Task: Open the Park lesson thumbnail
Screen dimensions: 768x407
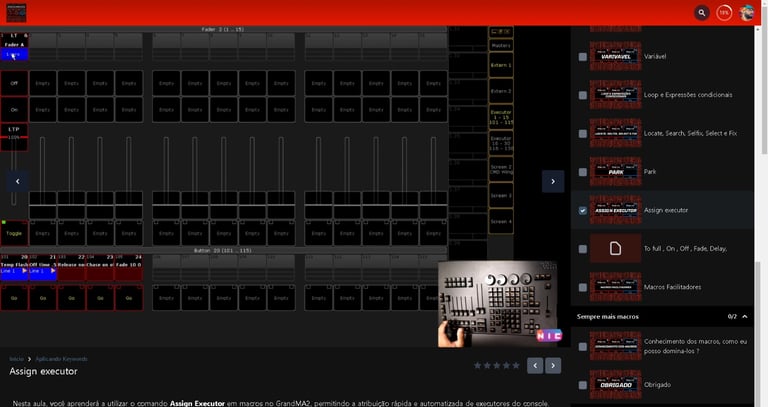Action: point(615,171)
